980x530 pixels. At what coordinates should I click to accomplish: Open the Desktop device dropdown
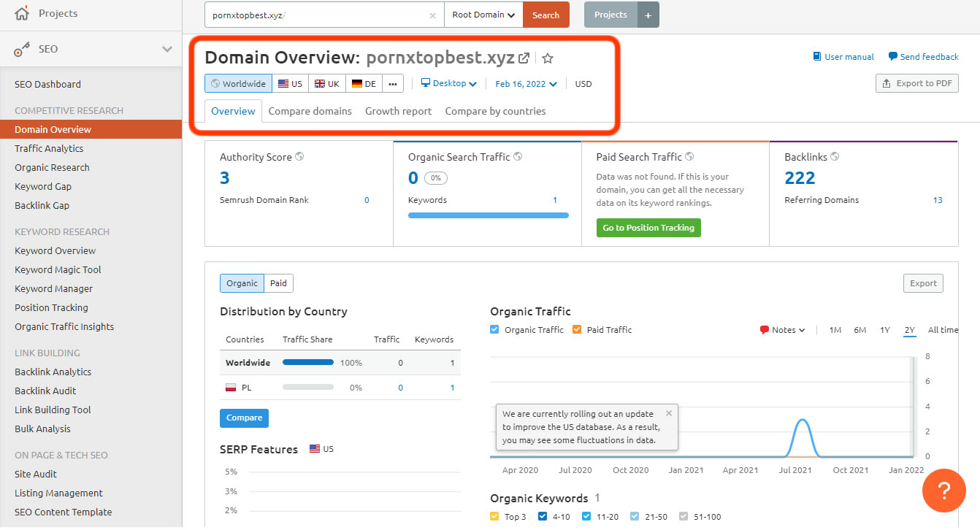point(449,83)
